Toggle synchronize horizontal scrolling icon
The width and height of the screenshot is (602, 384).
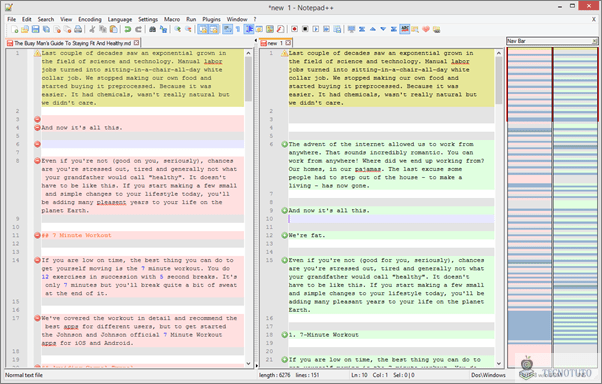click(213, 29)
